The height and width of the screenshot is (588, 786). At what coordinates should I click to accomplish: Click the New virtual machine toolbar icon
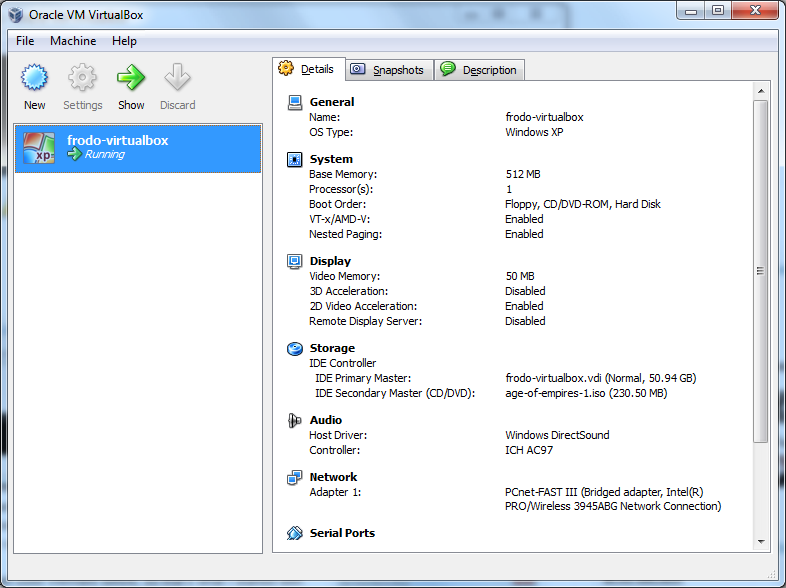(x=34, y=78)
